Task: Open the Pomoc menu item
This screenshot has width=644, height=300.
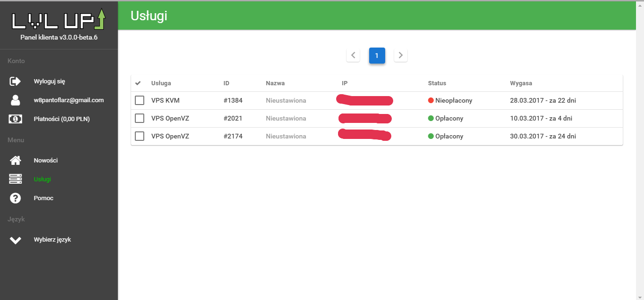Action: click(43, 198)
